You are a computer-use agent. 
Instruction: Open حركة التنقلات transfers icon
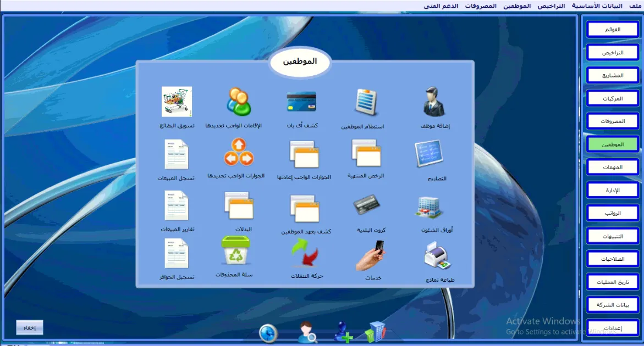[305, 253]
